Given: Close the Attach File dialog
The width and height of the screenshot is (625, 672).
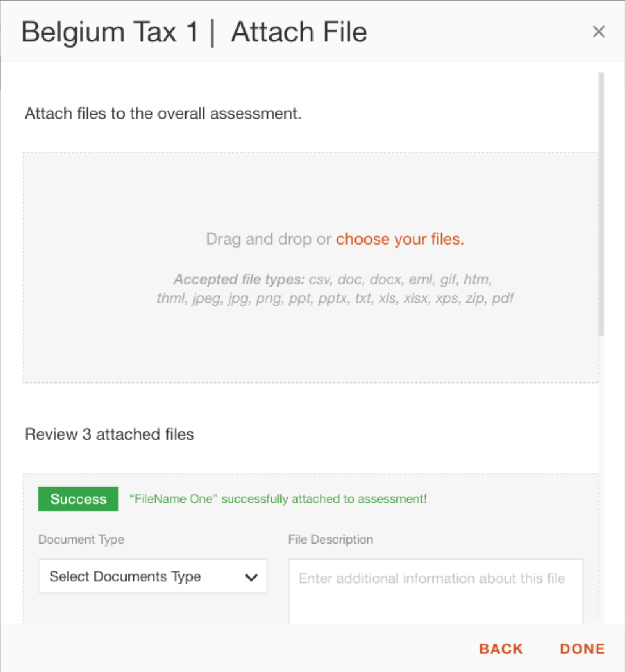Looking at the screenshot, I should tap(598, 32).
